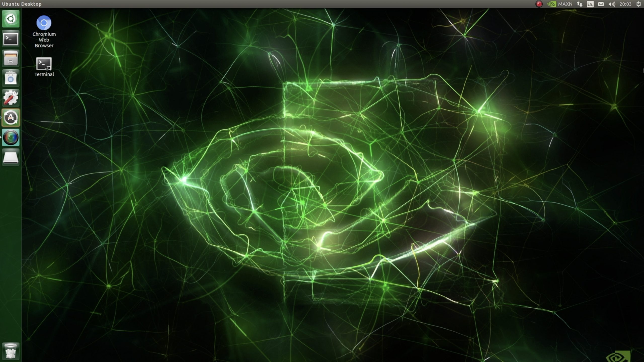Expand the MAXN indicator menu
The image size is (644, 362).
tap(566, 4)
